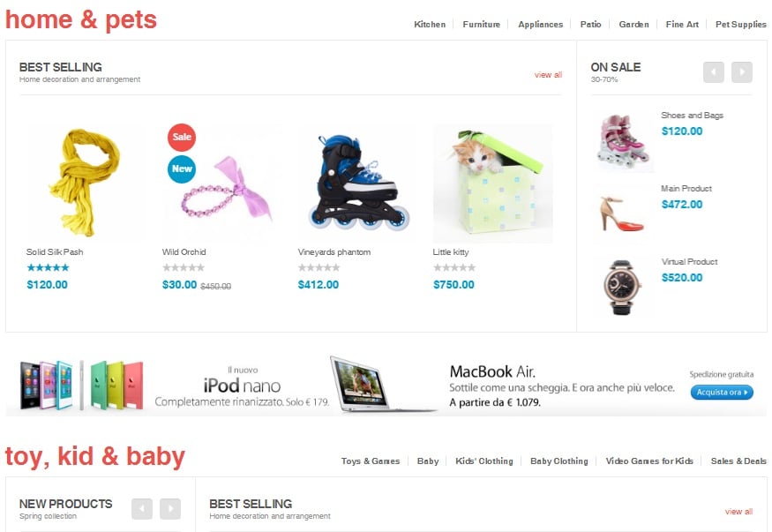Open the Pet Supplies menu item
The height and width of the screenshot is (532, 772).
coord(740,24)
